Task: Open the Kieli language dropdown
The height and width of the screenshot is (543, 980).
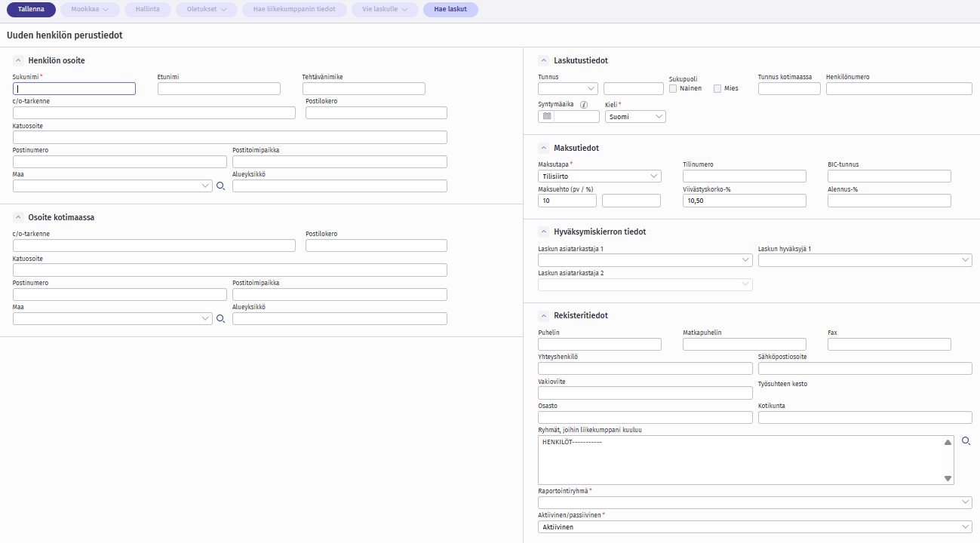Action: click(x=635, y=117)
